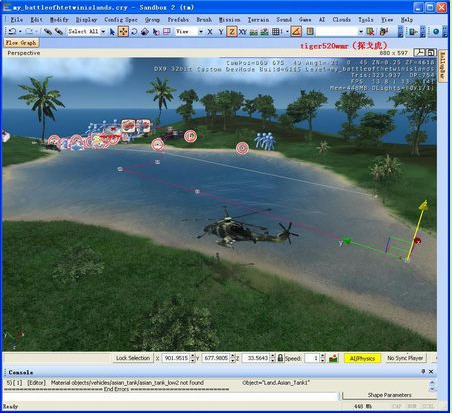This screenshot has height=413, width=452.
Task: Constrain movement to the Y axis
Action: [x=221, y=32]
